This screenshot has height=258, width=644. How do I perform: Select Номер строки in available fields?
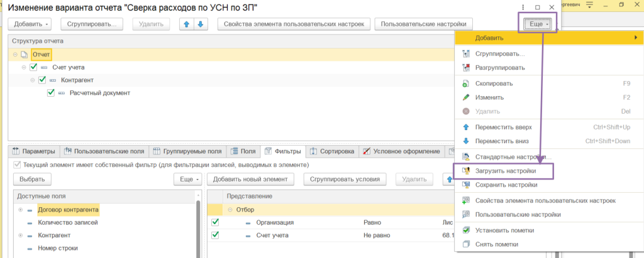57,248
